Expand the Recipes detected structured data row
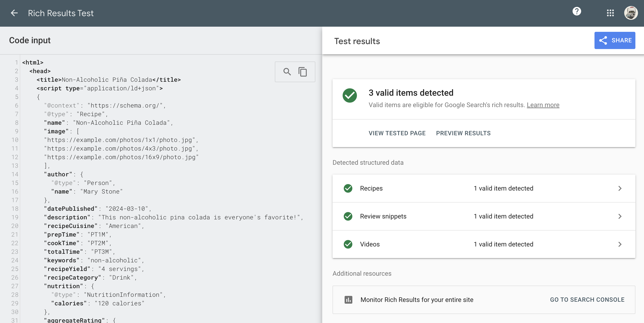The image size is (644, 323). (x=620, y=188)
